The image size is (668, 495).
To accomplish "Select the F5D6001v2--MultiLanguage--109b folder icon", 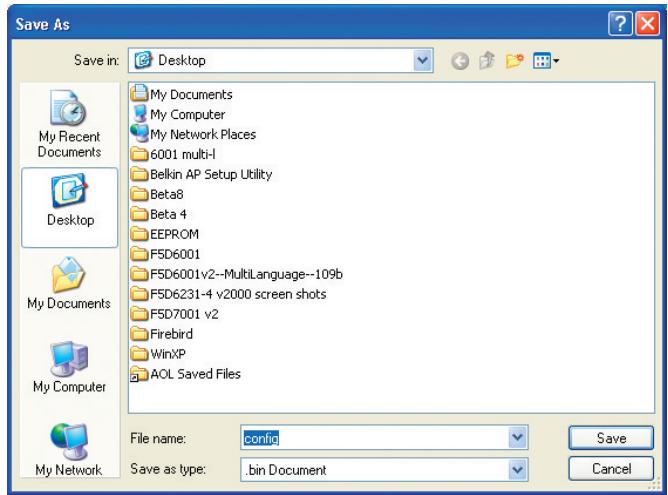I will (139, 274).
